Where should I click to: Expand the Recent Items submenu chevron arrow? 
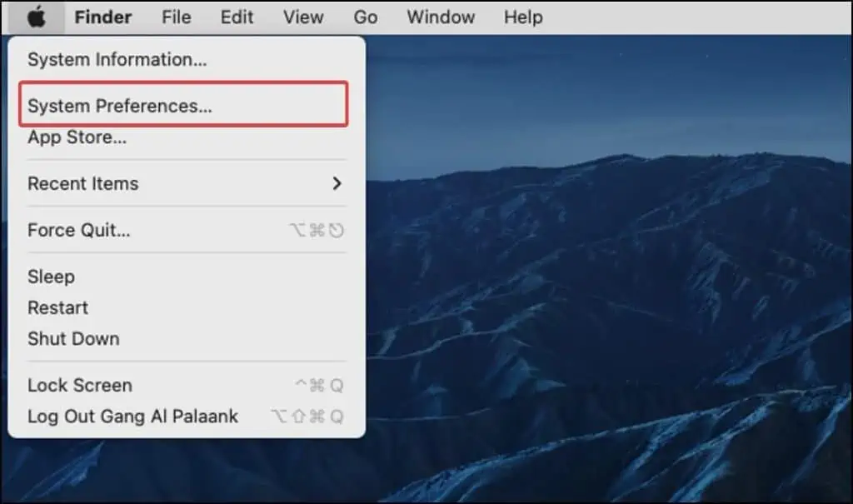(x=337, y=183)
